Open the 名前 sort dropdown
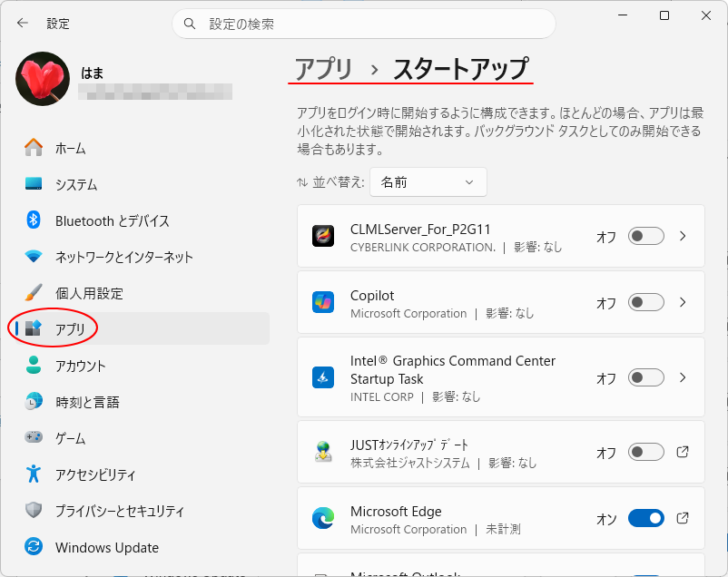The image size is (728, 577). point(428,182)
